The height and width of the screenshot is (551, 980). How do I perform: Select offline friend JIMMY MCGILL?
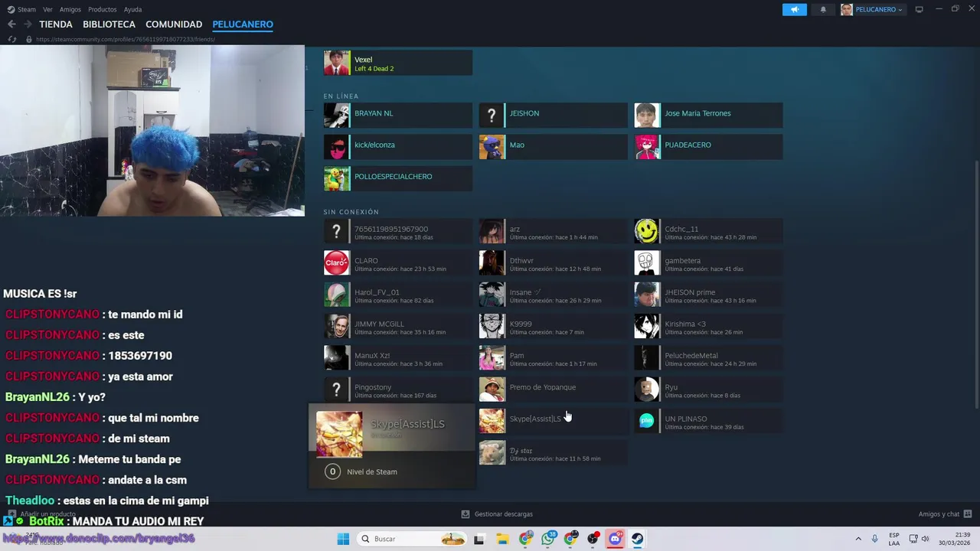click(397, 326)
